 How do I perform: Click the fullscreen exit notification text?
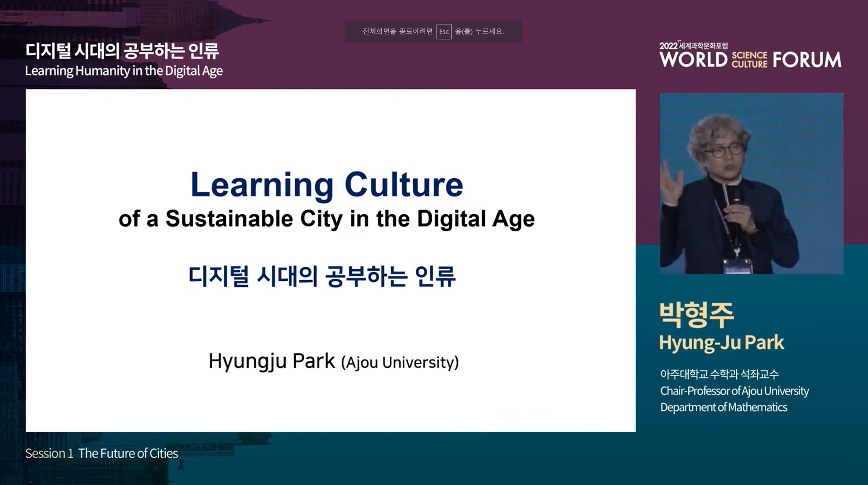433,32
